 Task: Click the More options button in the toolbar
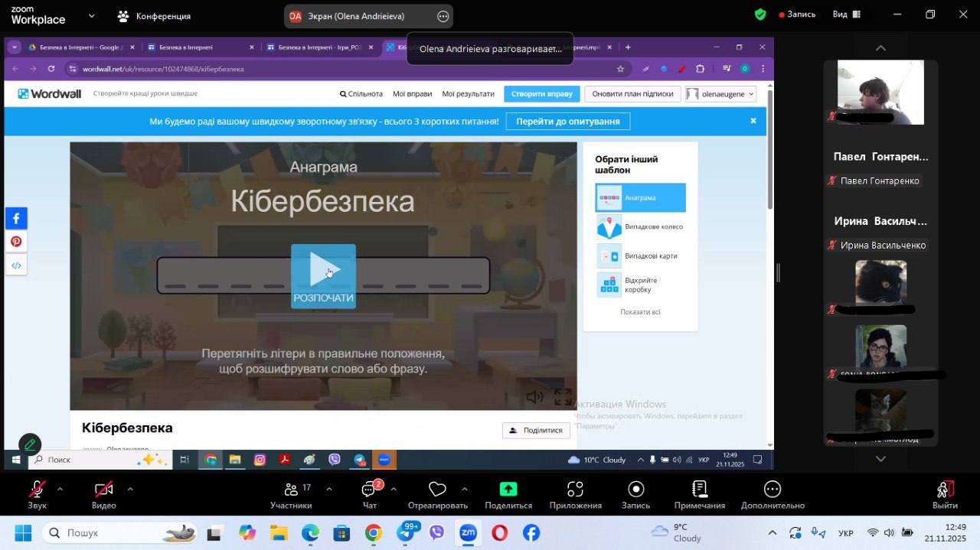tap(772, 490)
